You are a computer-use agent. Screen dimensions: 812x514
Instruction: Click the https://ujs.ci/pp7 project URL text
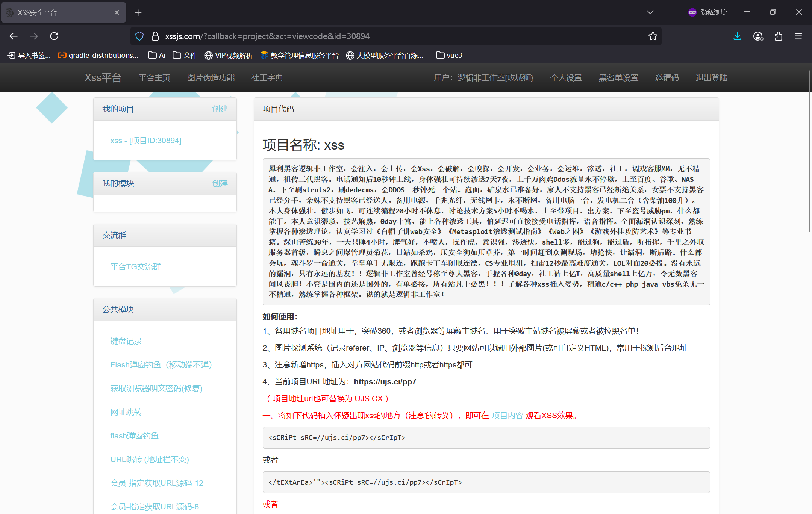(x=385, y=382)
